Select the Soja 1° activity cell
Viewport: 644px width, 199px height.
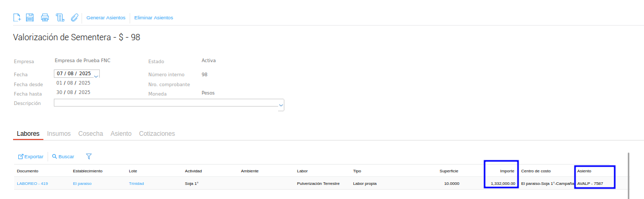[192, 184]
